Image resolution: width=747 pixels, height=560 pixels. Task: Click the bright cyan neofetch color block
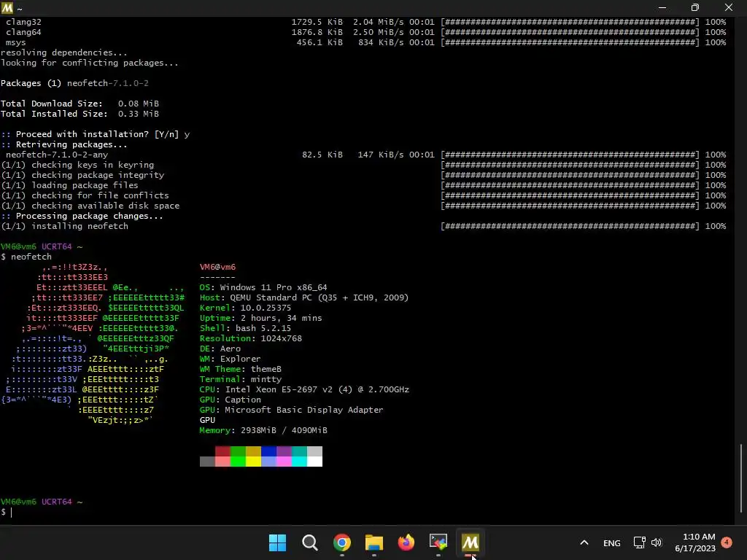point(299,462)
